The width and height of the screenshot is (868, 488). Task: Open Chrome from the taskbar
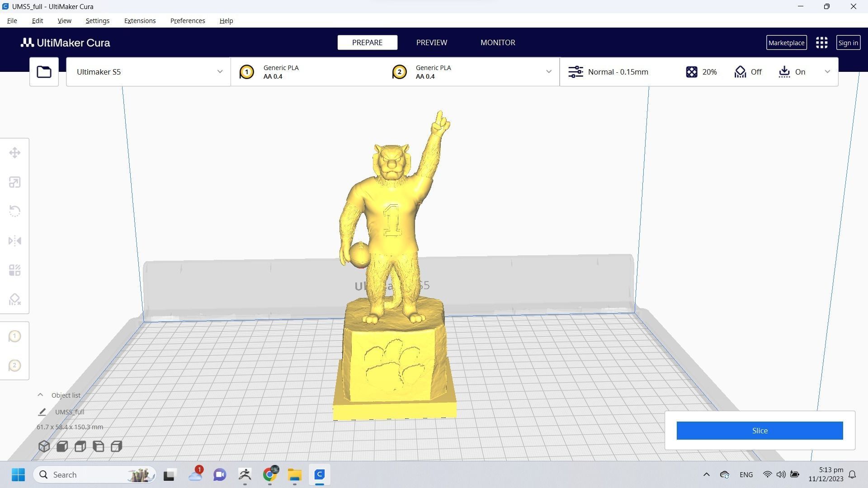click(x=270, y=475)
